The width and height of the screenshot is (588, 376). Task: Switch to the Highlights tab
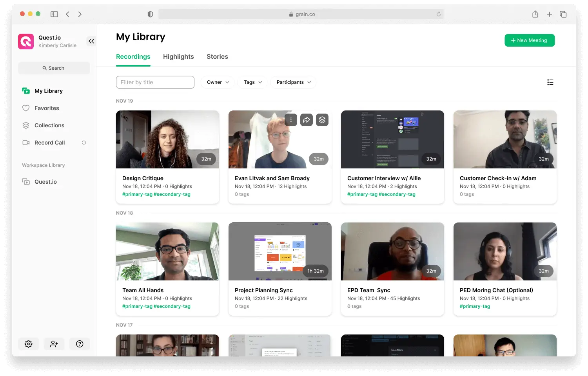point(178,56)
